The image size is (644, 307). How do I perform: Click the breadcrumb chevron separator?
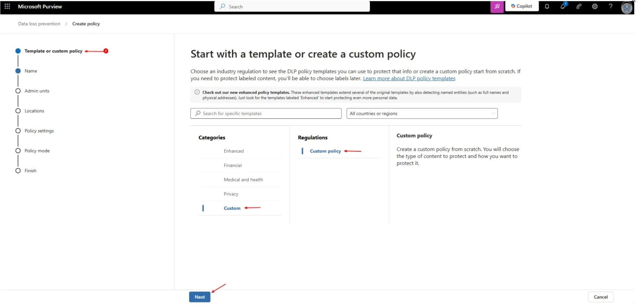click(x=66, y=24)
